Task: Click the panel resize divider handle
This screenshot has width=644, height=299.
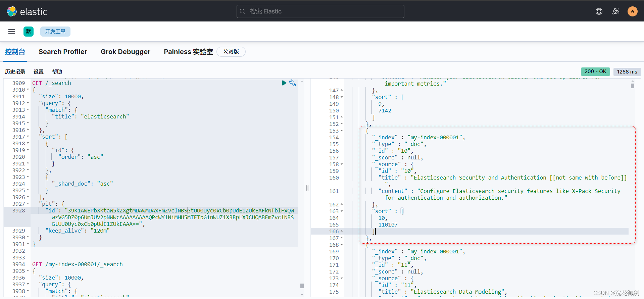Action: (307, 188)
